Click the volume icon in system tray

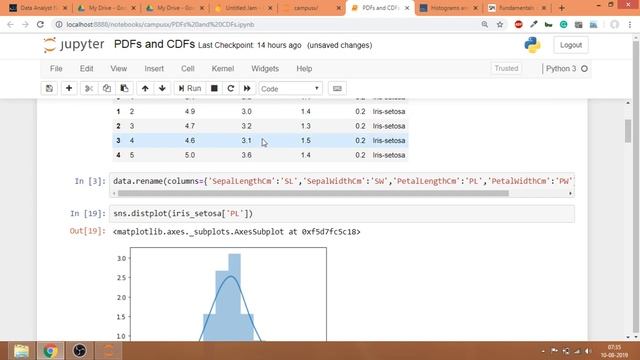pos(588,351)
